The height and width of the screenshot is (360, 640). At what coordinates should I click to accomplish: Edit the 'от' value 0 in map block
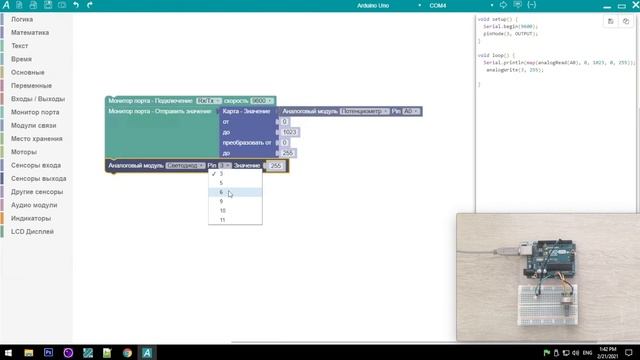click(284, 122)
